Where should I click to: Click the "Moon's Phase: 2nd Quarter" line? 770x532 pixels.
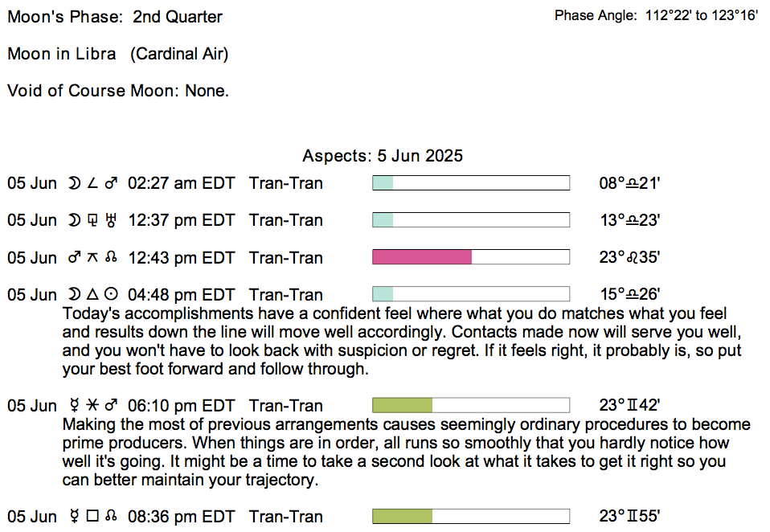click(x=115, y=17)
